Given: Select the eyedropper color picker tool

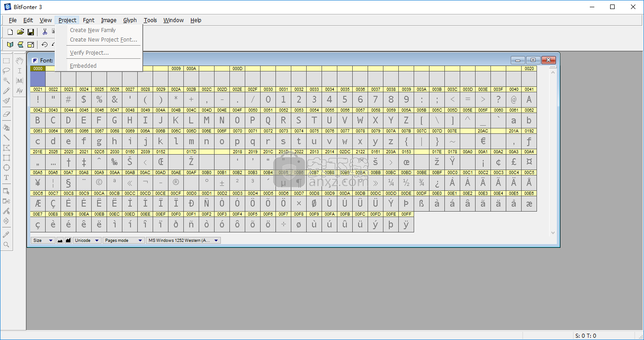Looking at the screenshot, I should [x=6, y=234].
